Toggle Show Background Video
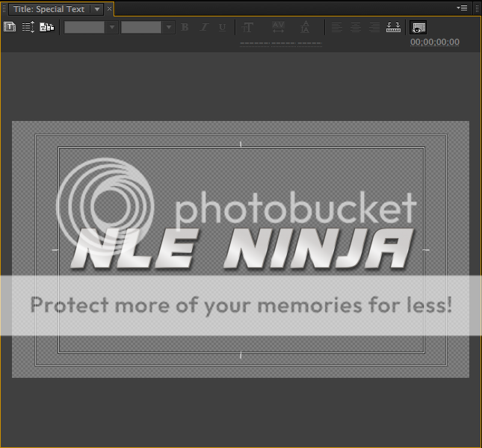Image resolution: width=482 pixels, height=448 pixels. (x=418, y=28)
